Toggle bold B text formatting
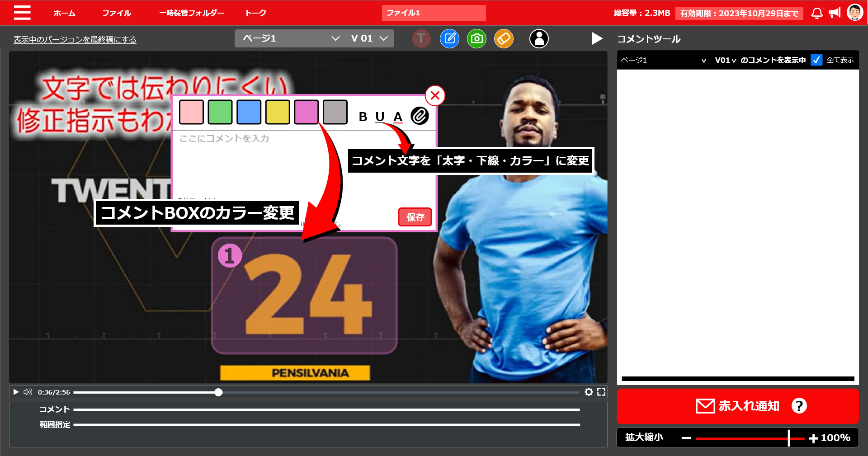 click(x=363, y=117)
